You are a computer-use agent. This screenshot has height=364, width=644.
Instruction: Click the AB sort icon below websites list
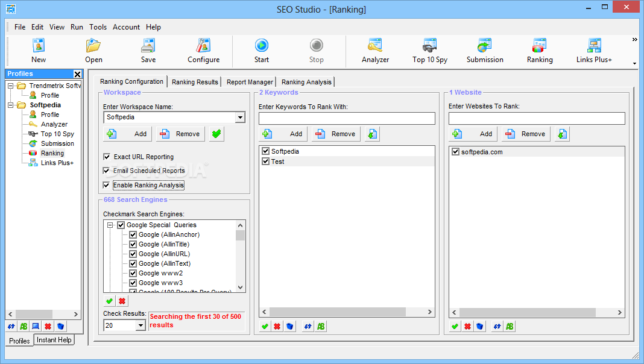510,327
